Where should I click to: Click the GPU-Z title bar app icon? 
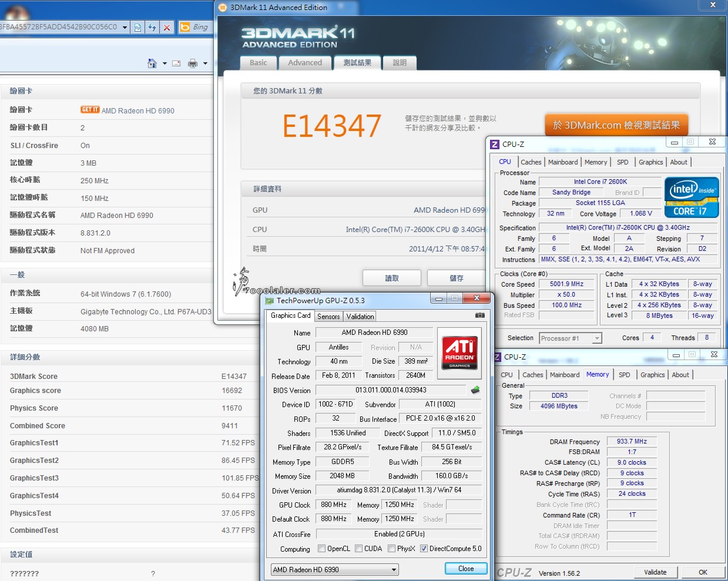point(270,300)
